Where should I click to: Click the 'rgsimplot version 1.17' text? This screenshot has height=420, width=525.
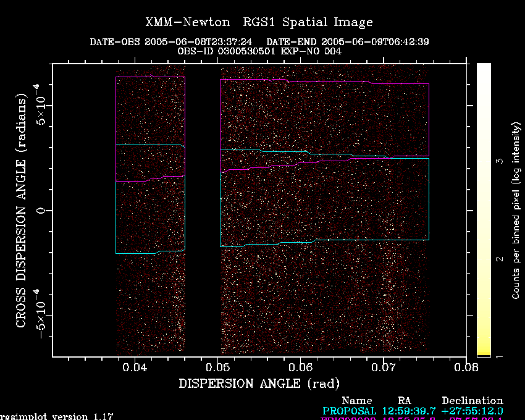point(57,417)
